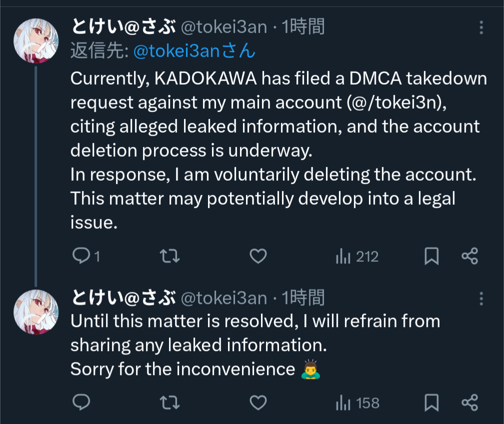Open more options for the first tweet
The width and height of the screenshot is (504, 424).
(481, 28)
